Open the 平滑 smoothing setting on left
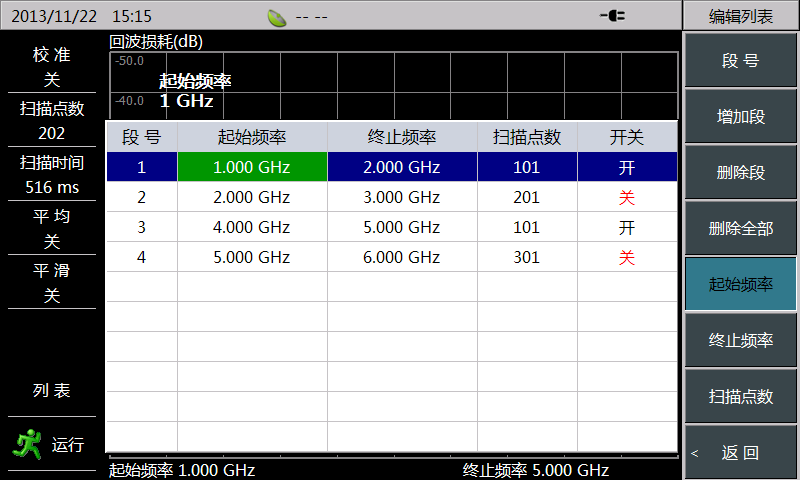The width and height of the screenshot is (800, 480). coord(52,283)
